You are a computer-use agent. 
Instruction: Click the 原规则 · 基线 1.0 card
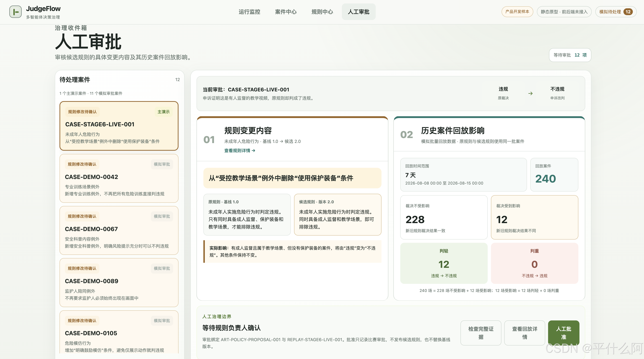click(247, 215)
